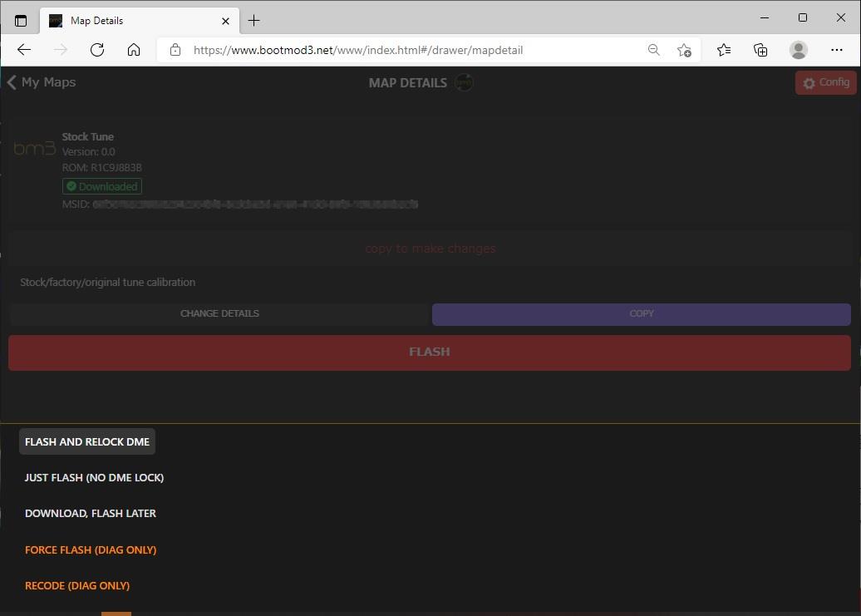This screenshot has height=616, width=861.
Task: Open the Config settings button
Action: tap(826, 82)
